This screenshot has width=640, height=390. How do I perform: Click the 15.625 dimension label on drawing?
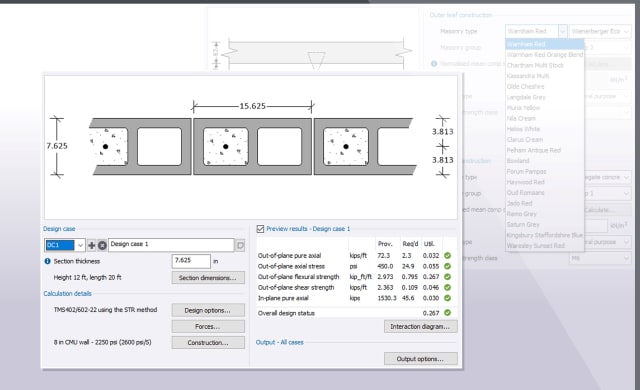point(252,106)
